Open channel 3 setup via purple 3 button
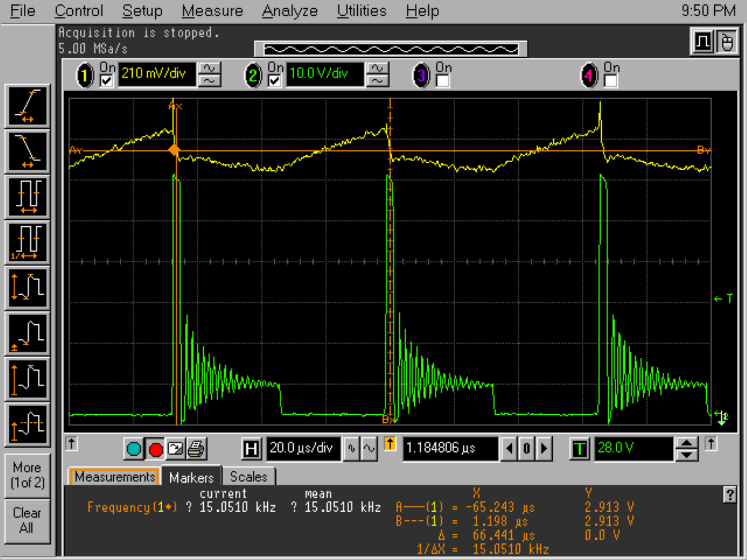The height and width of the screenshot is (560, 747). [421, 75]
